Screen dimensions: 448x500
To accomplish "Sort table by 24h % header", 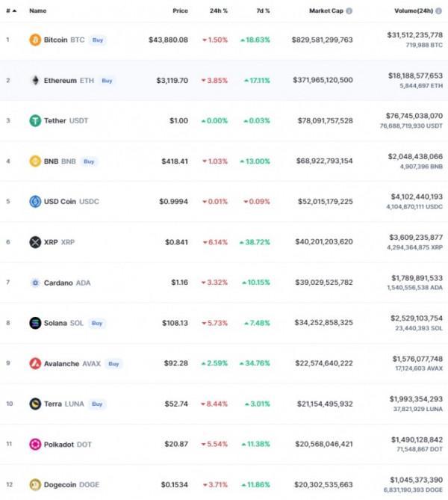I will click(x=220, y=11).
